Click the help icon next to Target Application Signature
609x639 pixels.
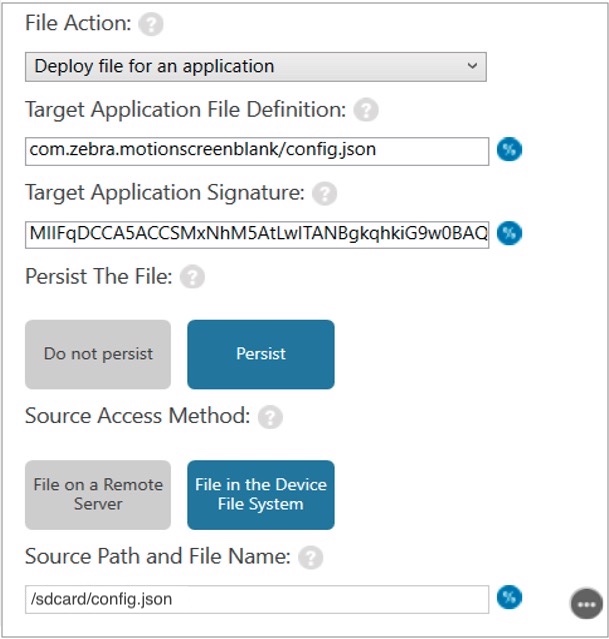(x=324, y=193)
